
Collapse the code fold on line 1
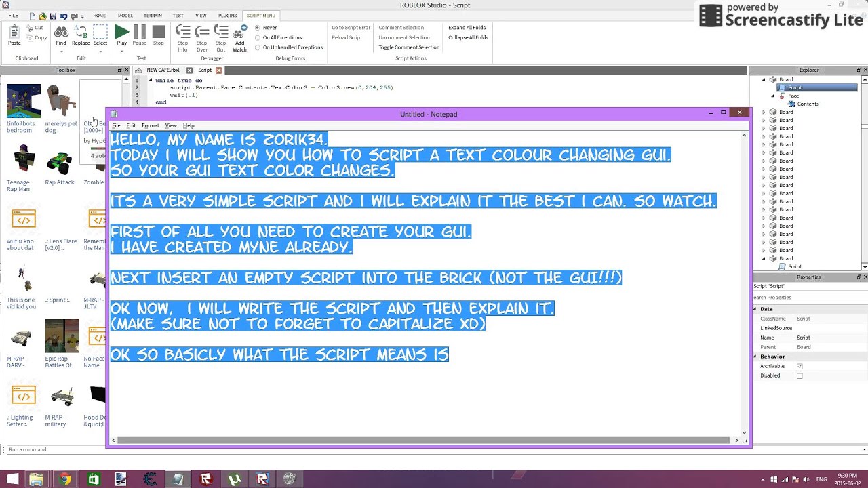pos(151,80)
